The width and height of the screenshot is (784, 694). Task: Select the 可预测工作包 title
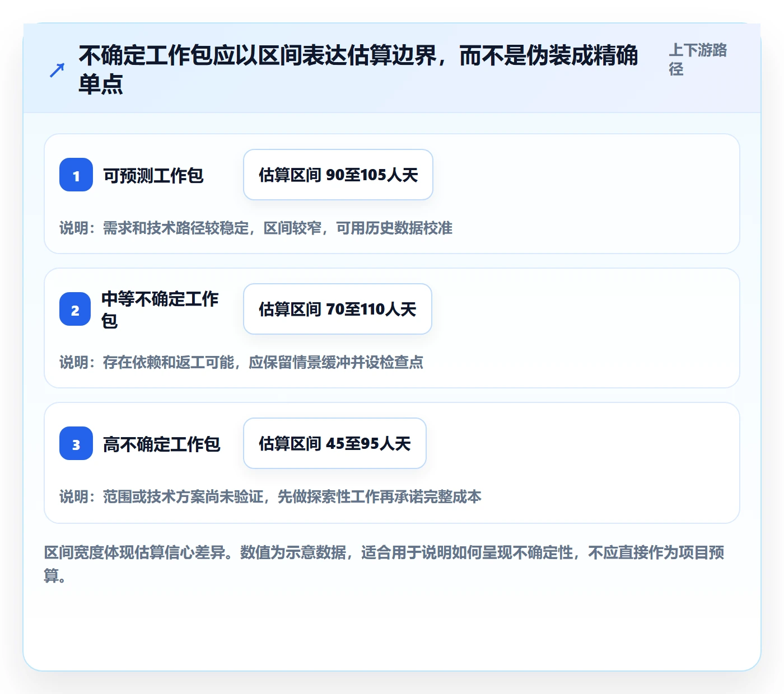(153, 175)
